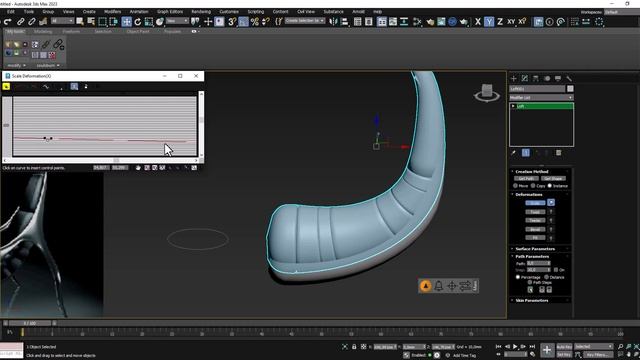Open the Create Selection Set dropdown
The image size is (640, 360).
[305, 21]
